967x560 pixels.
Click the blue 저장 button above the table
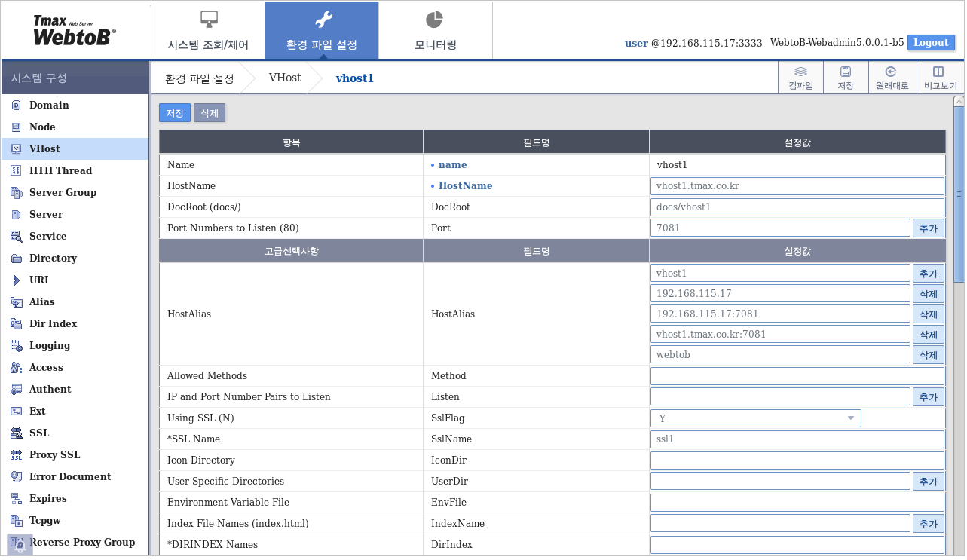[175, 113]
